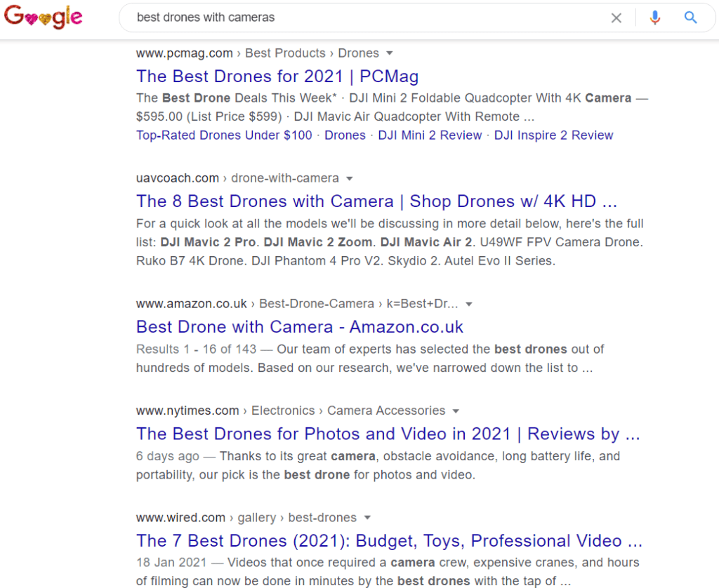Open 'Best Drone with Camera - Amazon.co.uk' result
The image size is (719, 588).
tap(299, 327)
